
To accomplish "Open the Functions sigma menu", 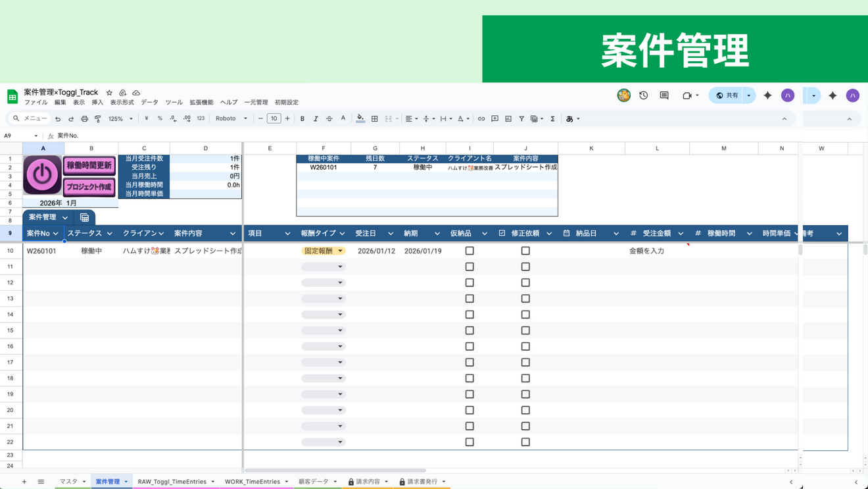I will pos(553,119).
